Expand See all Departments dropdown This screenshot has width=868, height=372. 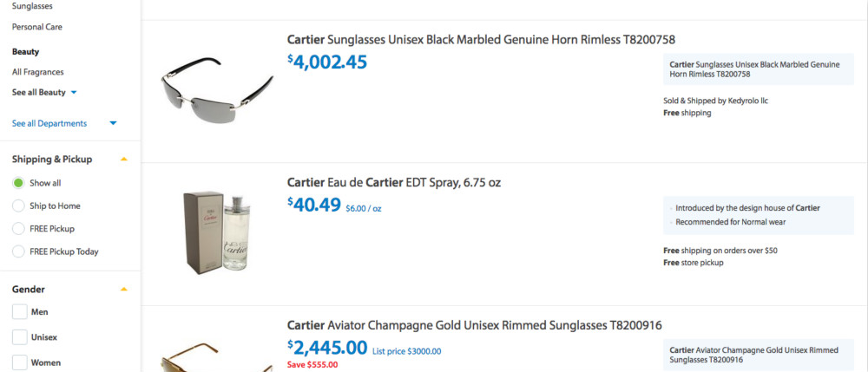coord(113,123)
